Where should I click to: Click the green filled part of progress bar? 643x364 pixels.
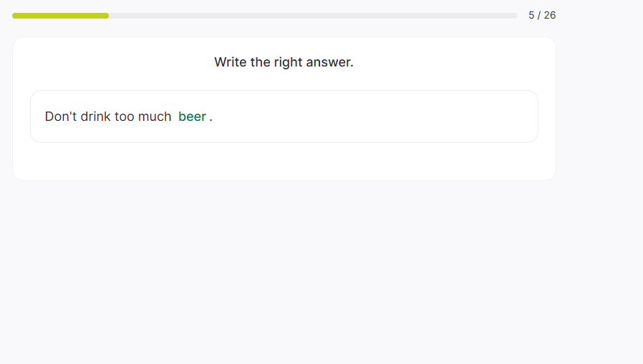tap(61, 15)
